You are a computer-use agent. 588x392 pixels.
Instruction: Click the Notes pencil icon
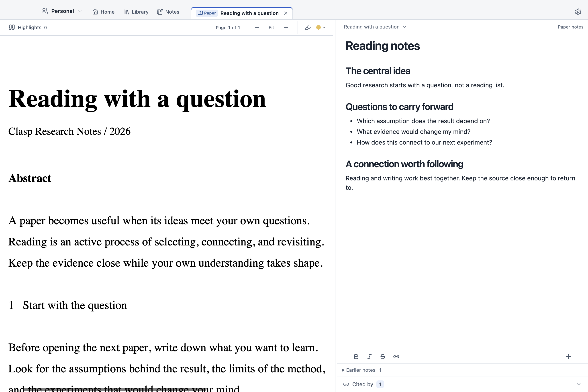[x=160, y=12]
